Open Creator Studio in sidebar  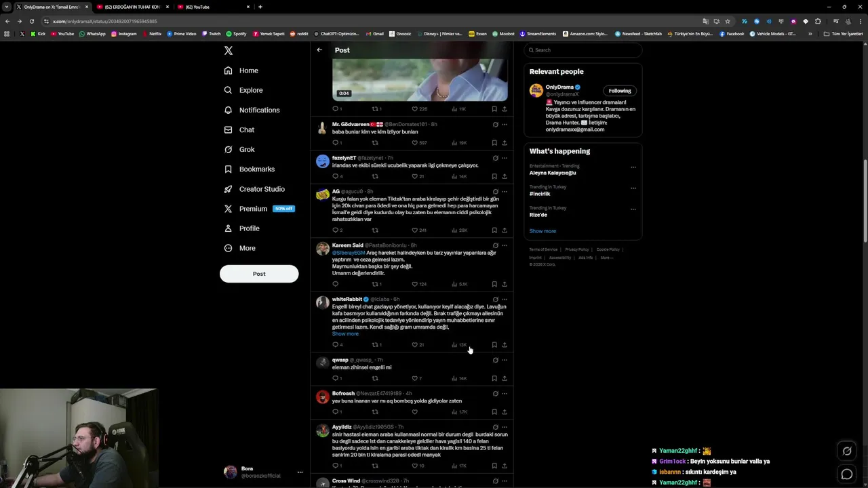pyautogui.click(x=254, y=189)
